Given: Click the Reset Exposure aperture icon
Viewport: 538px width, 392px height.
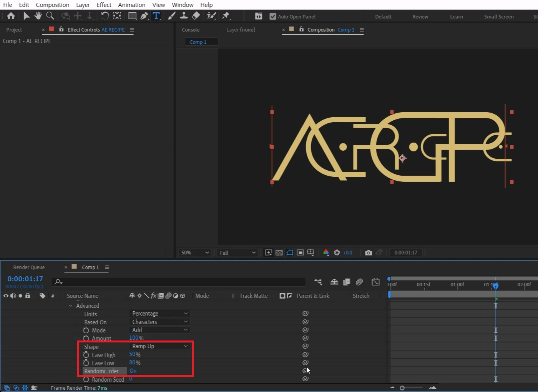Looking at the screenshot, I should click(337, 252).
